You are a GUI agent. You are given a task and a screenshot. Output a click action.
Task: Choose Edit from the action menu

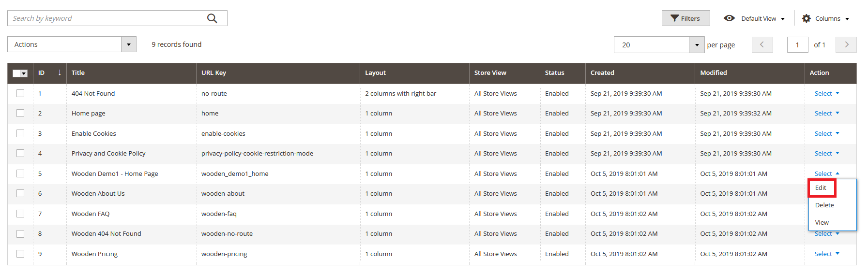tap(821, 188)
